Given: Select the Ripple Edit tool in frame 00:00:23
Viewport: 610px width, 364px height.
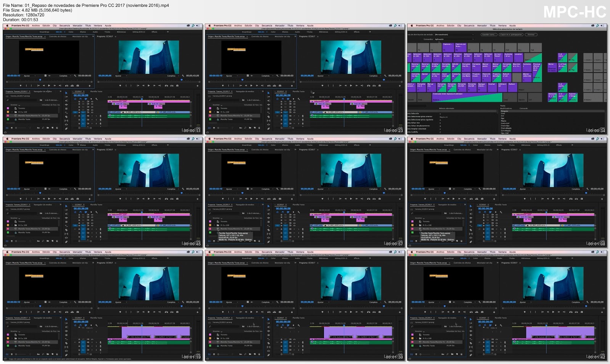Looking at the screenshot, I should [268, 105].
